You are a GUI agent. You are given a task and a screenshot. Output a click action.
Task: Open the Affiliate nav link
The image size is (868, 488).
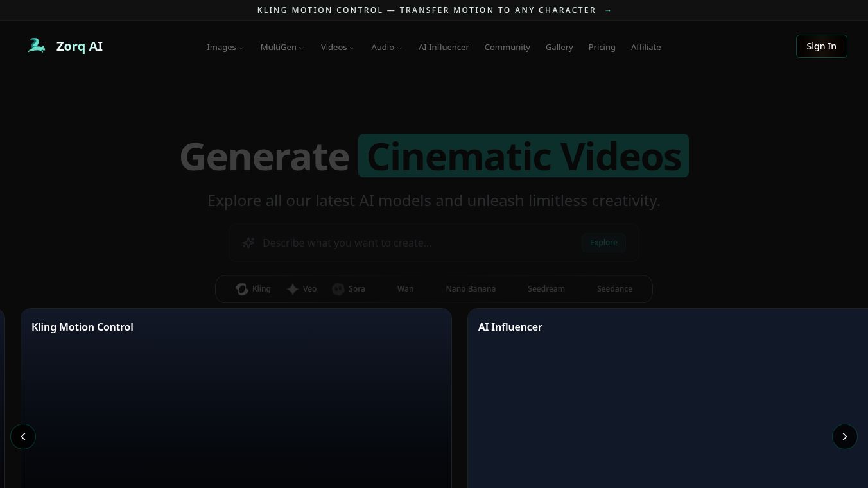pos(646,48)
